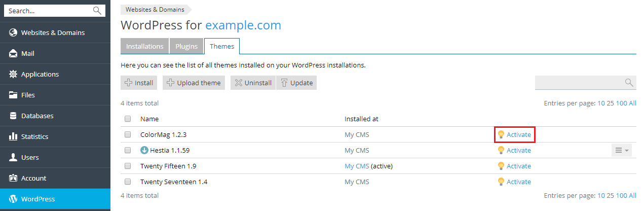Select the Twenty Fifteen 1.9 checkbox
The height and width of the screenshot is (211, 644).
tap(128, 166)
